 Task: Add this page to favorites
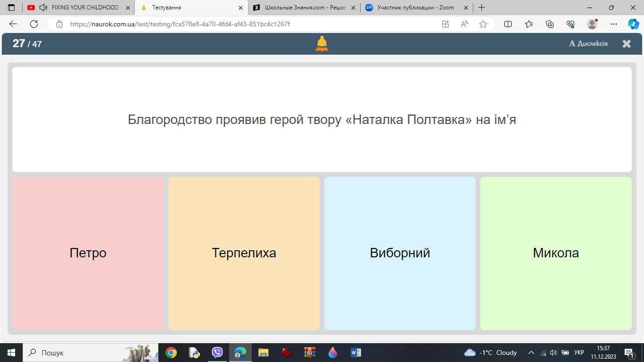(x=483, y=24)
